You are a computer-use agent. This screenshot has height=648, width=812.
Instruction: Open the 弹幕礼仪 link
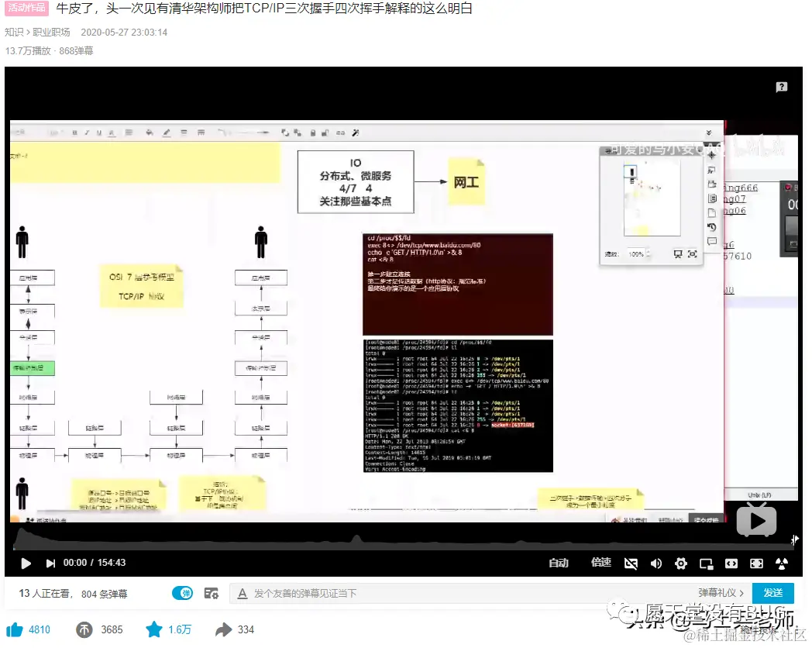721,593
